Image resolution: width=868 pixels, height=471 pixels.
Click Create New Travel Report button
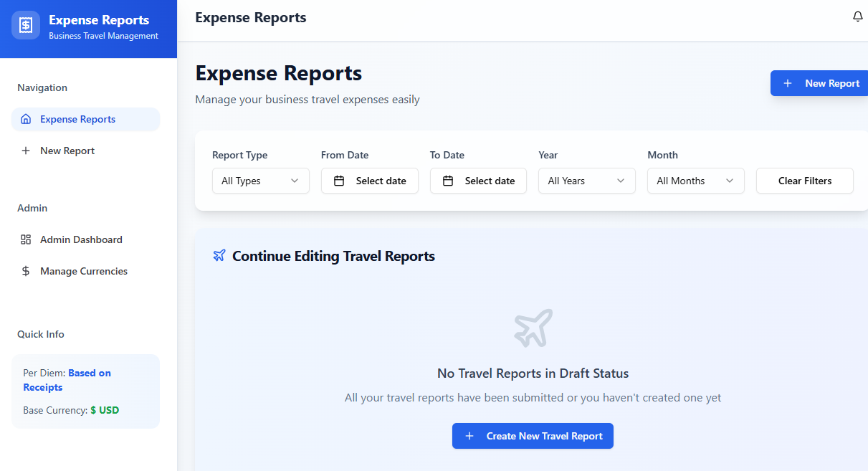point(533,436)
